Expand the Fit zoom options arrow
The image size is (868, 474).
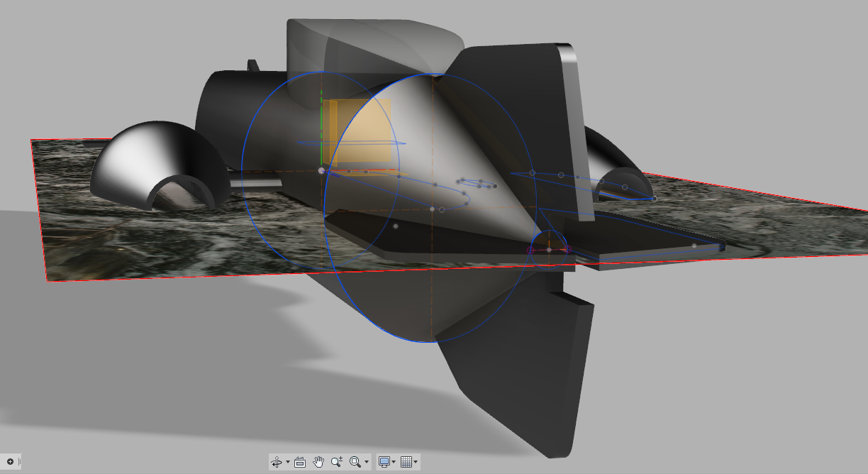click(x=366, y=462)
